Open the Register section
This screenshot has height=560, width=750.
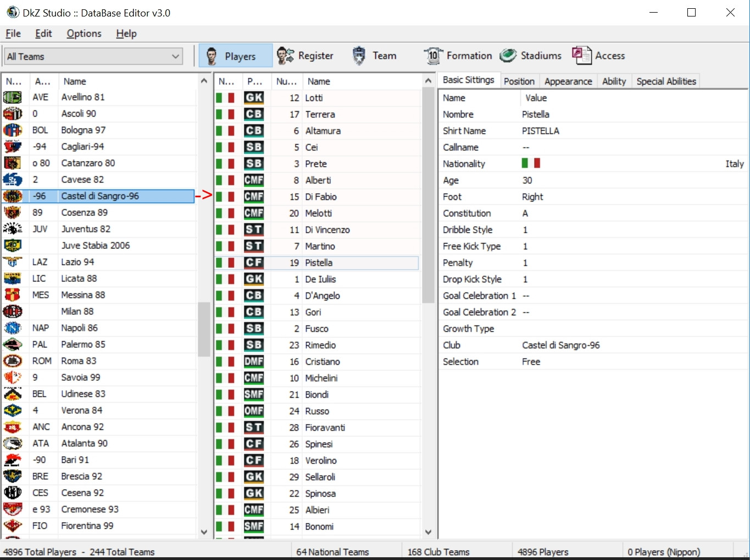click(305, 56)
